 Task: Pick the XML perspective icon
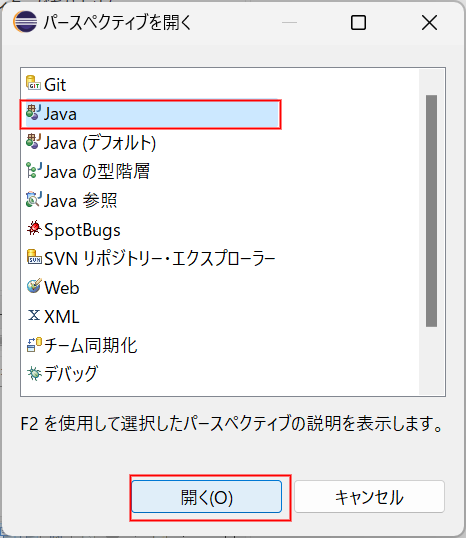pyautogui.click(x=34, y=315)
